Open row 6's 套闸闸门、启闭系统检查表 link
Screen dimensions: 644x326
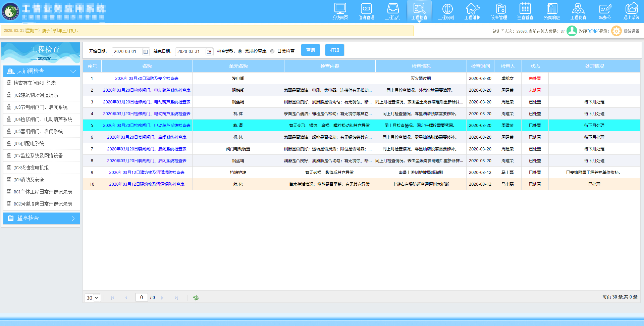[x=147, y=137]
